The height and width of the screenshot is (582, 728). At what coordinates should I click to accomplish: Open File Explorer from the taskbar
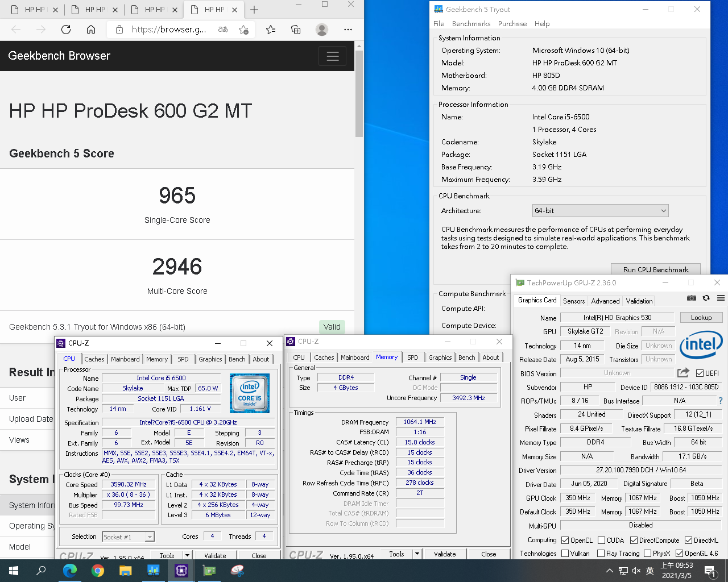point(125,571)
